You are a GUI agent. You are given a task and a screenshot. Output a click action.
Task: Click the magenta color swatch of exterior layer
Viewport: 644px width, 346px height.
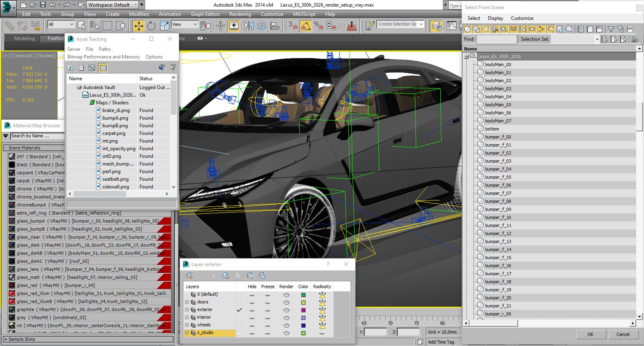303,310
